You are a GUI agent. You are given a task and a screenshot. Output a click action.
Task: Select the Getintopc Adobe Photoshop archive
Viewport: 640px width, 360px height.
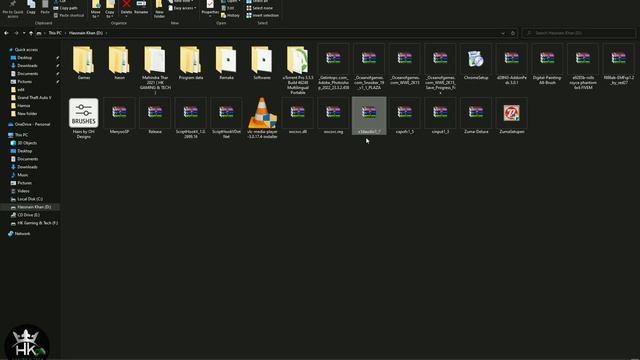click(333, 67)
